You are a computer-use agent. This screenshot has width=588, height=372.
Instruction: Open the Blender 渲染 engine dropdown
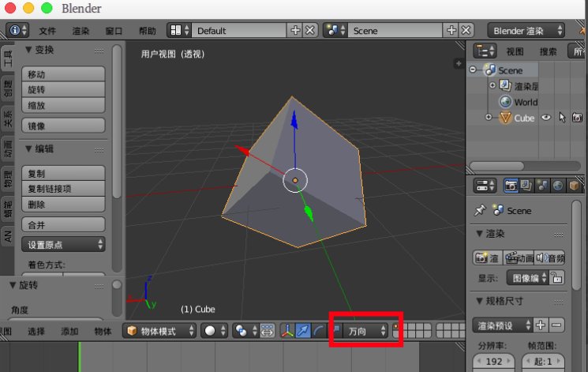pos(526,30)
